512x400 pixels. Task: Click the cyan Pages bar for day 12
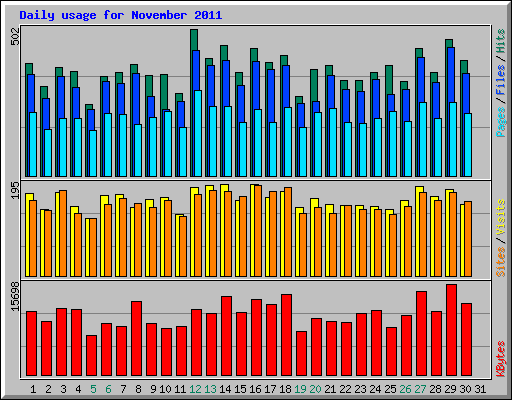pos(198,133)
